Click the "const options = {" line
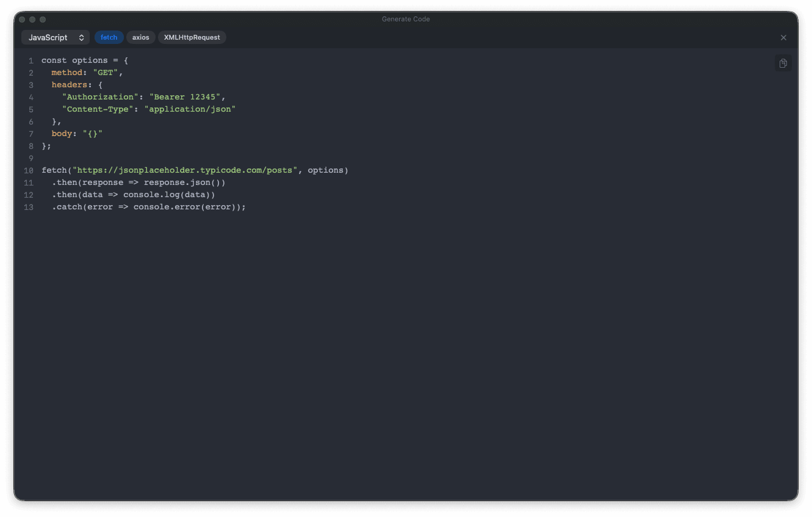The image size is (812, 517). point(85,60)
